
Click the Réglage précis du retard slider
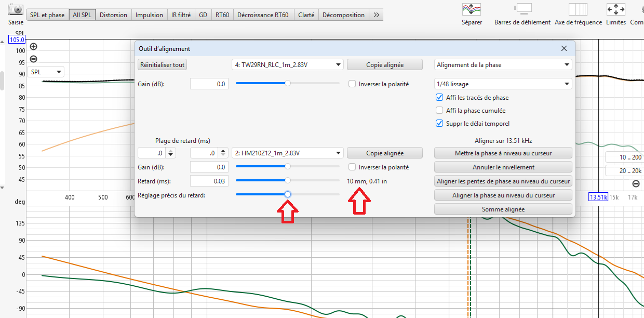click(288, 194)
